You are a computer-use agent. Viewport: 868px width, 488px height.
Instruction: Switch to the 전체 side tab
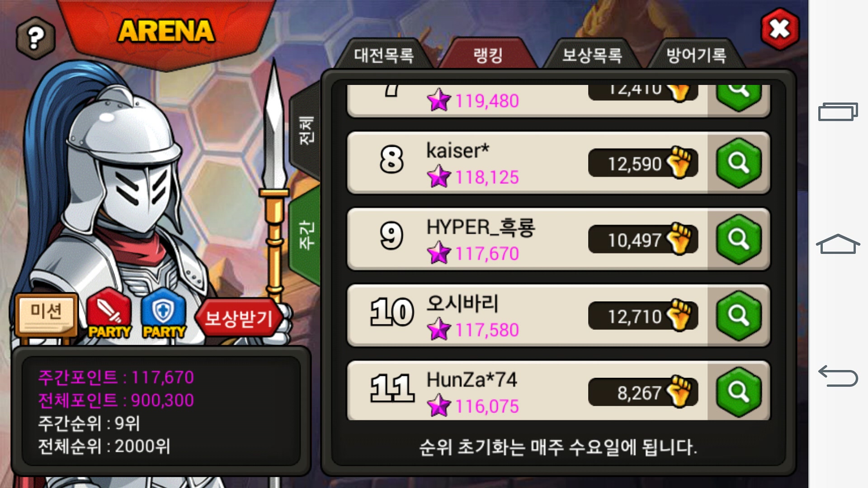(x=306, y=131)
